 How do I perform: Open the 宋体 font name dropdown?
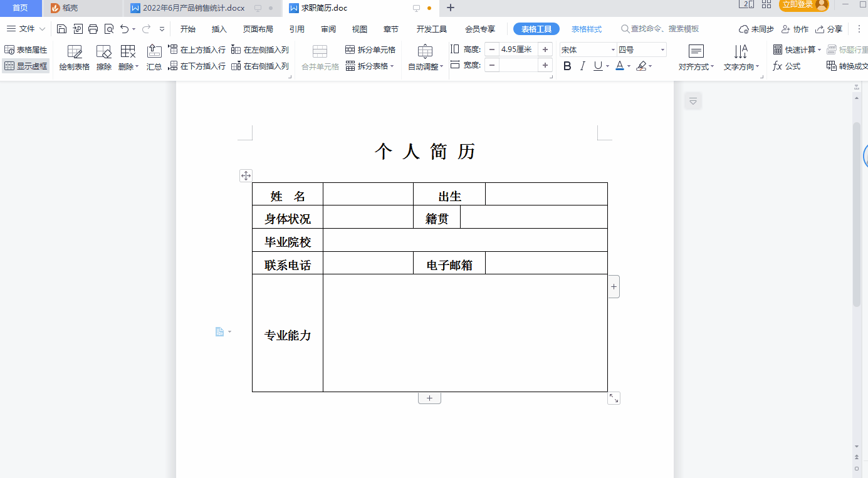click(612, 49)
